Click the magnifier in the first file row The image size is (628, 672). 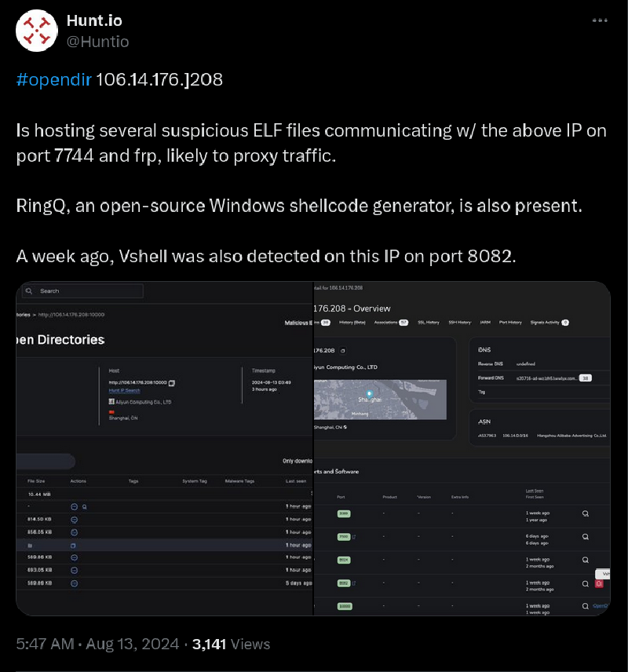84,507
